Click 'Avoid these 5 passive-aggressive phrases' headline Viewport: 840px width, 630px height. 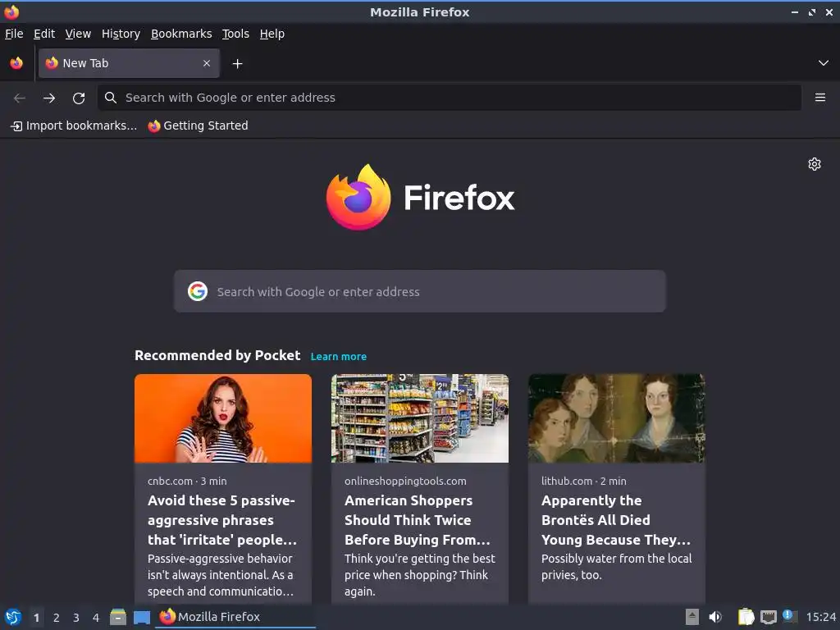[x=221, y=520]
